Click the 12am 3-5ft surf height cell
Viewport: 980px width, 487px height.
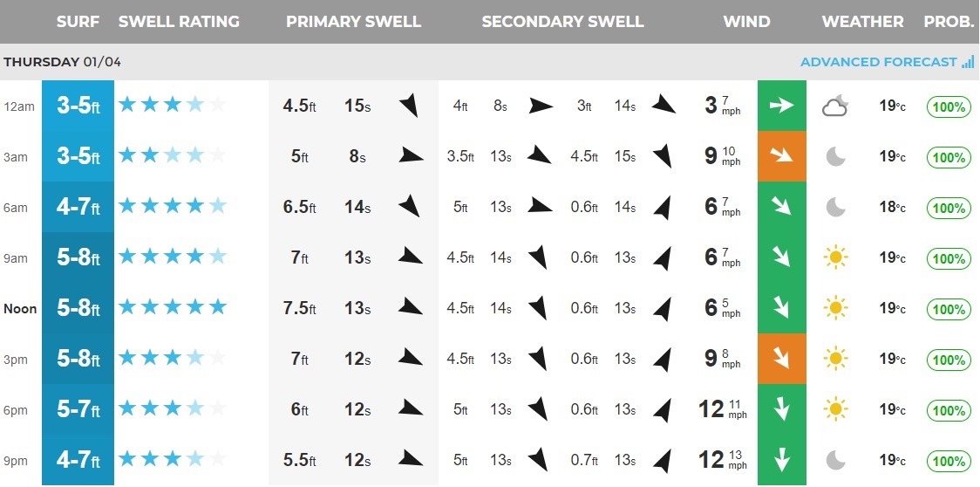click(x=78, y=106)
